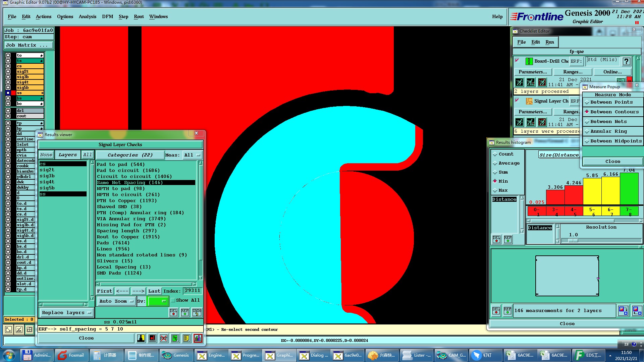The height and width of the screenshot is (362, 644).
Task: Open the Meas All dropdown
Action: [192, 155]
